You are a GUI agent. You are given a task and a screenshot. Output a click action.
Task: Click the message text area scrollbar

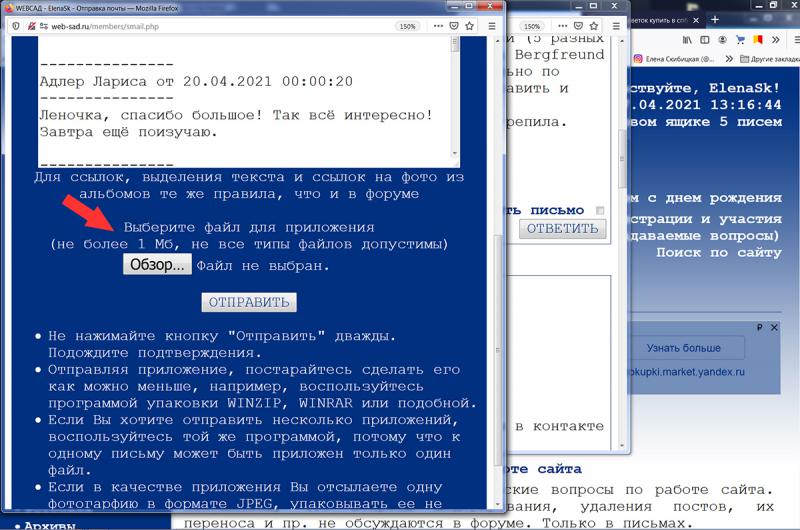pos(455,98)
